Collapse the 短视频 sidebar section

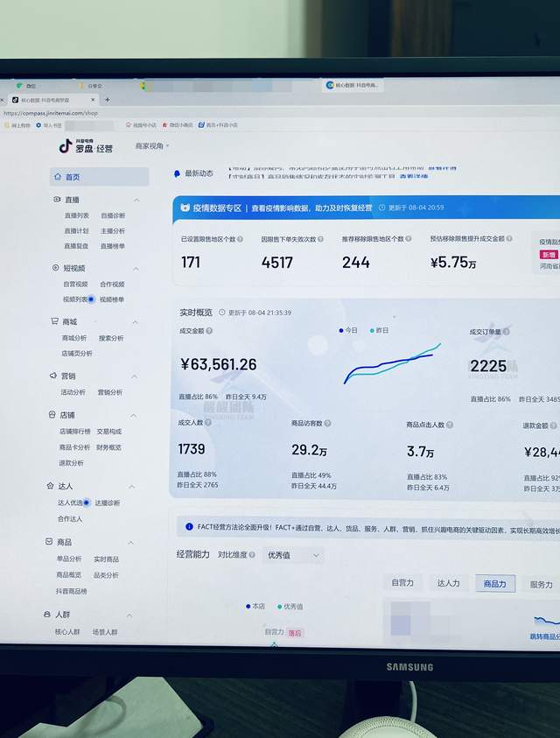[x=136, y=270]
